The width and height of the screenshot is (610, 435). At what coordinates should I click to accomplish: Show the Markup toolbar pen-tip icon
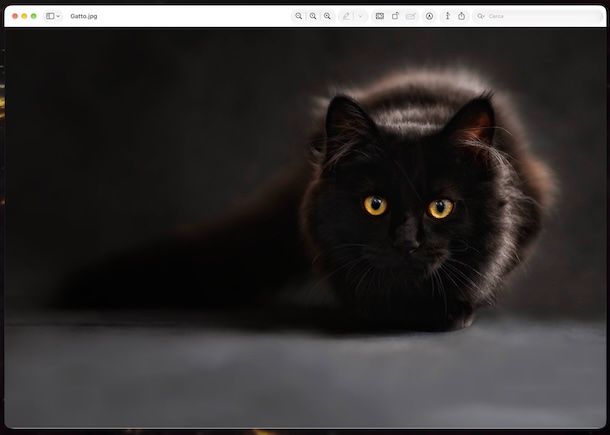(x=429, y=16)
